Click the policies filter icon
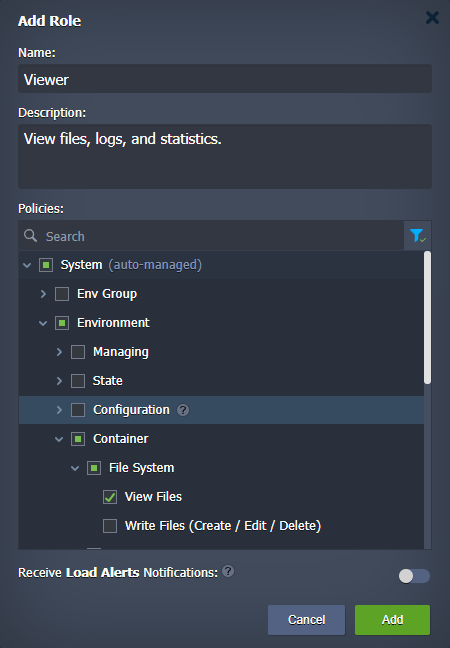450x648 pixels. [417, 236]
